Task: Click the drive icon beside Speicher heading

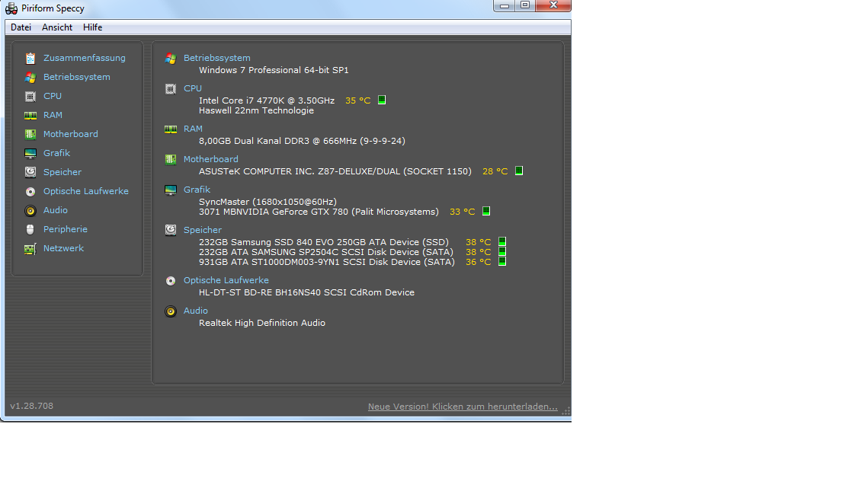Action: (171, 230)
